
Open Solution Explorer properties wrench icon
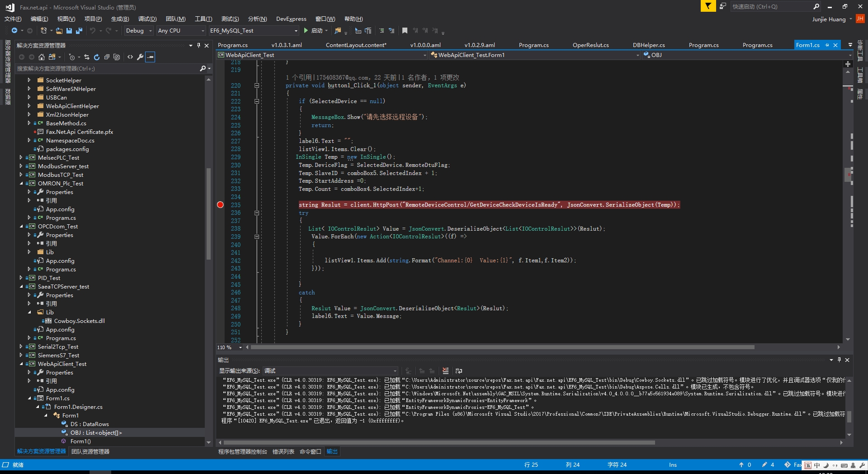click(140, 57)
